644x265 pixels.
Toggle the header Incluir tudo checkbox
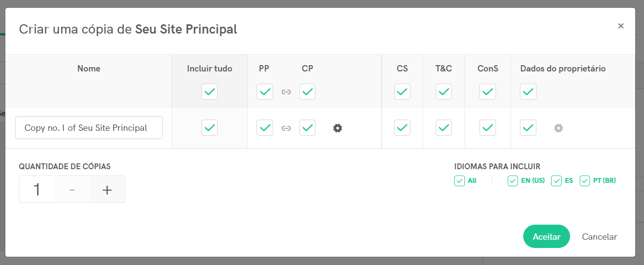[x=210, y=91]
